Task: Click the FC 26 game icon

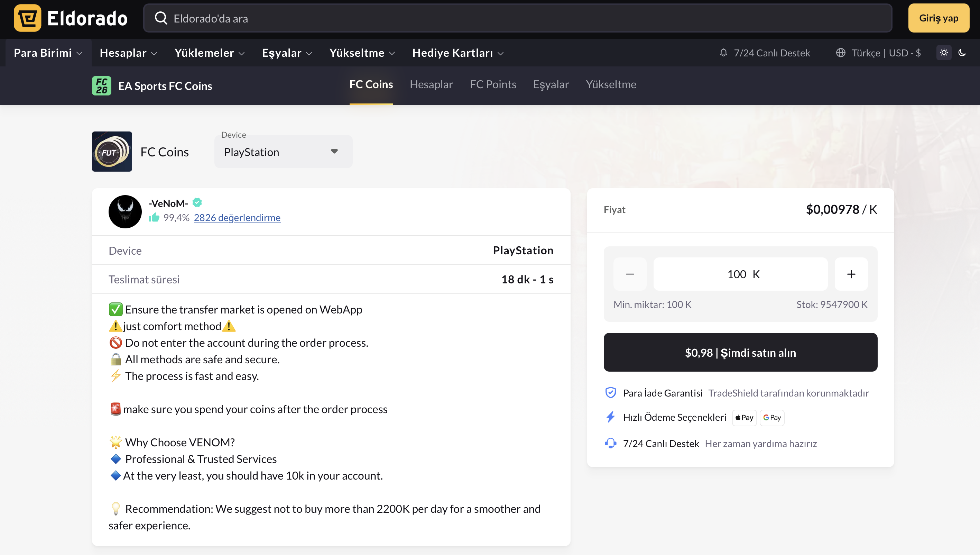Action: (101, 85)
